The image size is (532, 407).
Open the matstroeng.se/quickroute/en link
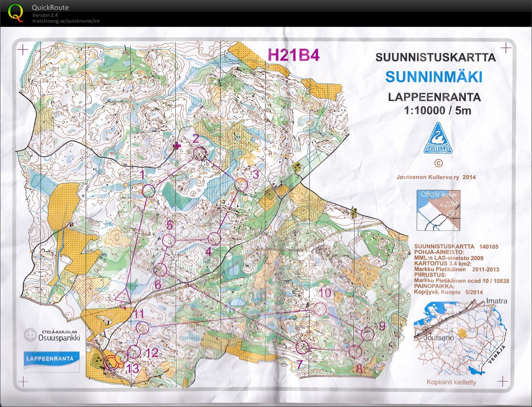(66, 21)
